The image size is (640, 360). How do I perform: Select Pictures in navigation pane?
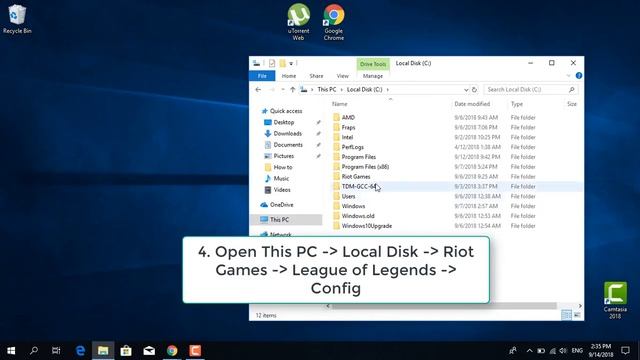point(284,156)
